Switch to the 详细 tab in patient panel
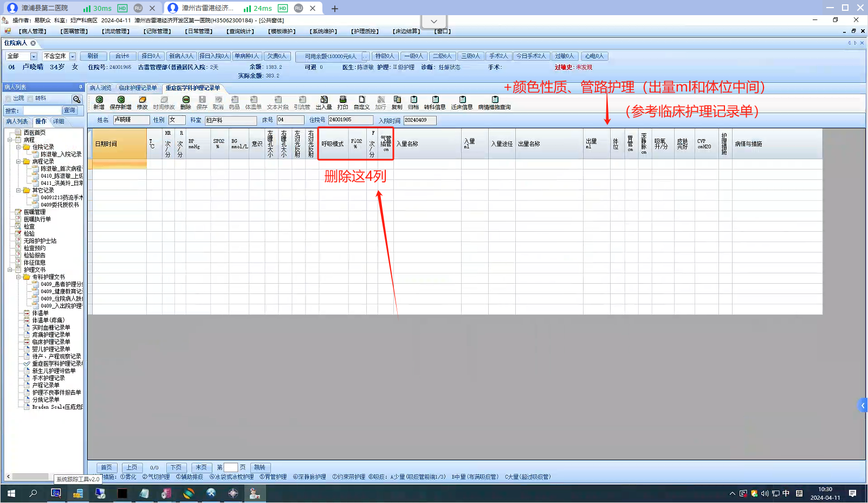868x503 pixels. pyautogui.click(x=59, y=121)
